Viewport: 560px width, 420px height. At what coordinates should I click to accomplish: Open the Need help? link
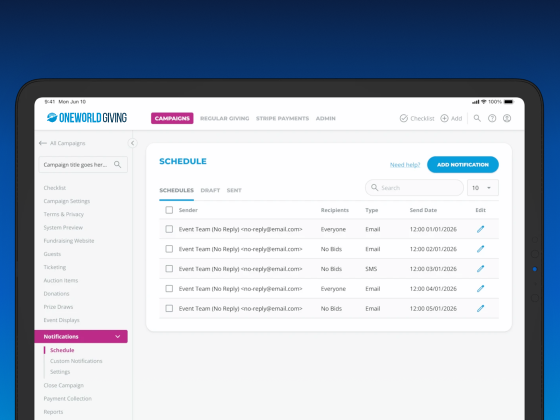tap(405, 165)
